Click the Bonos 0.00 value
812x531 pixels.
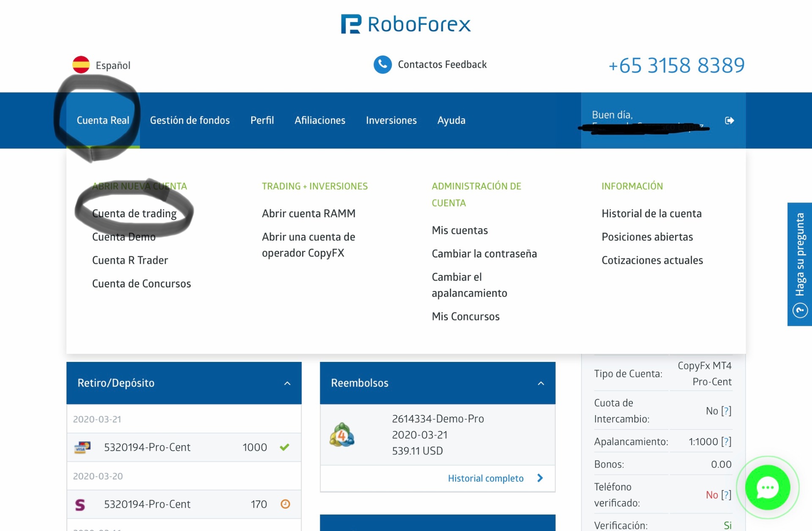pyautogui.click(x=721, y=464)
